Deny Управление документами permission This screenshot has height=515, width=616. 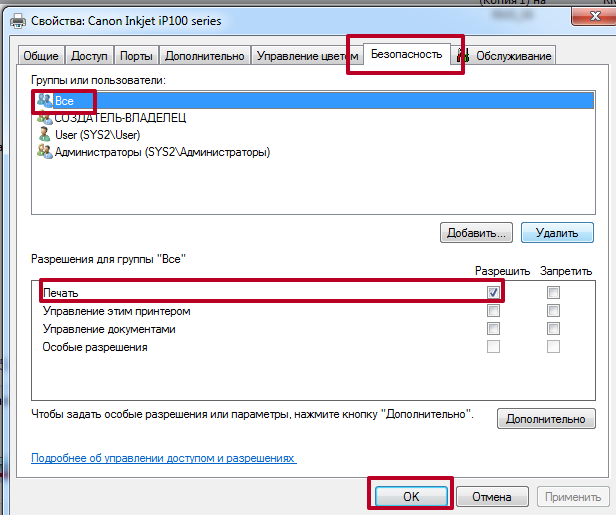click(x=553, y=329)
